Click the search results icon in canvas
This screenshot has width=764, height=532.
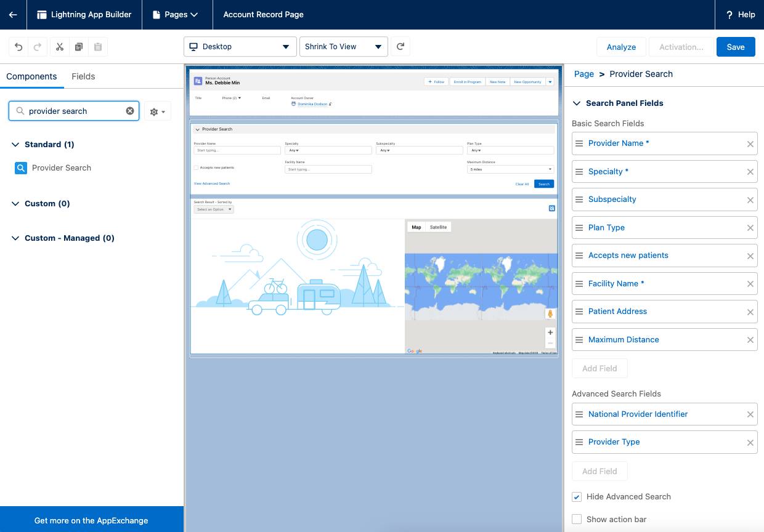coord(551,208)
